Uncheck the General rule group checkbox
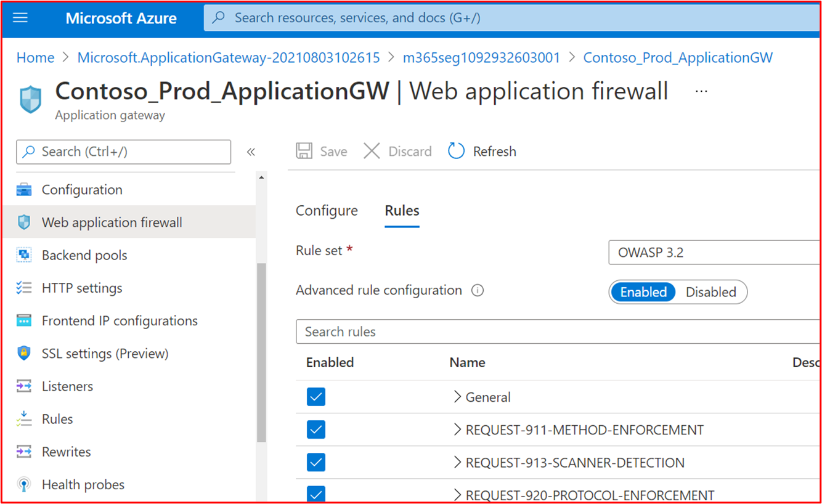822x504 pixels. pyautogui.click(x=316, y=397)
